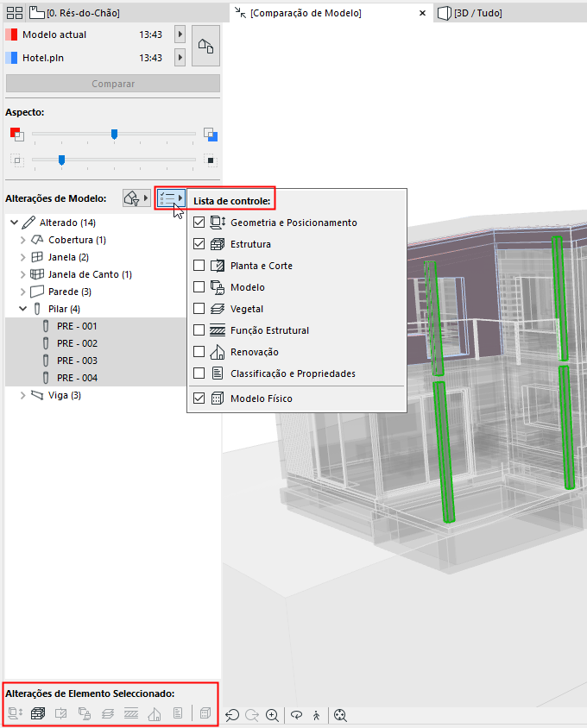Adjust the lower Aspecto slider handle
The width and height of the screenshot is (587, 728).
pyautogui.click(x=61, y=160)
